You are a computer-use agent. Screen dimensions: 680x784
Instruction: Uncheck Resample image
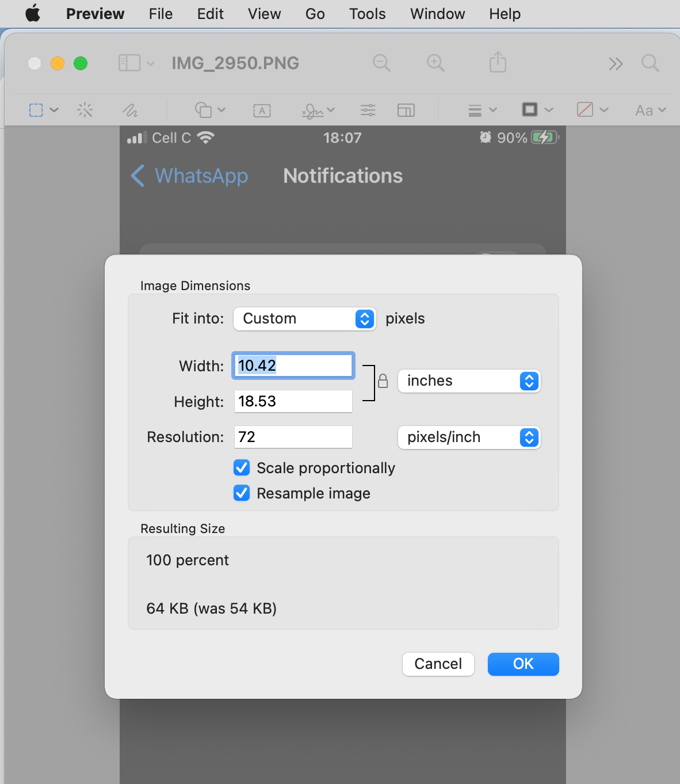tap(241, 493)
